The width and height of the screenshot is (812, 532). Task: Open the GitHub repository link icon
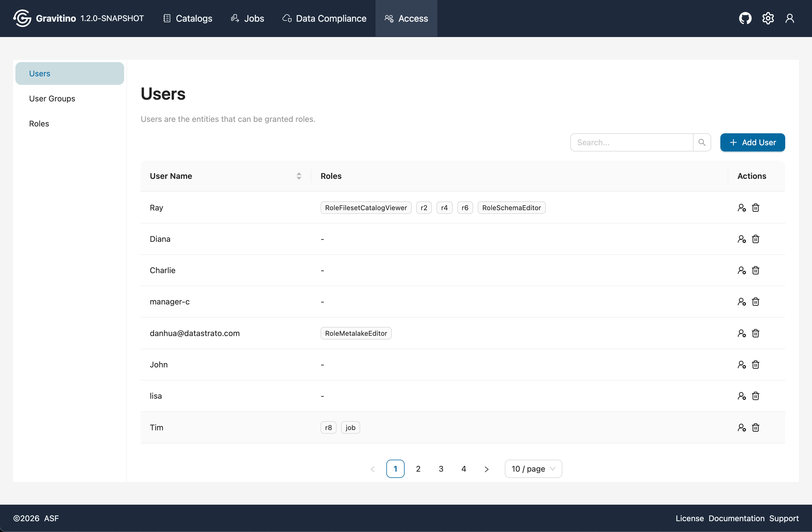pyautogui.click(x=745, y=18)
